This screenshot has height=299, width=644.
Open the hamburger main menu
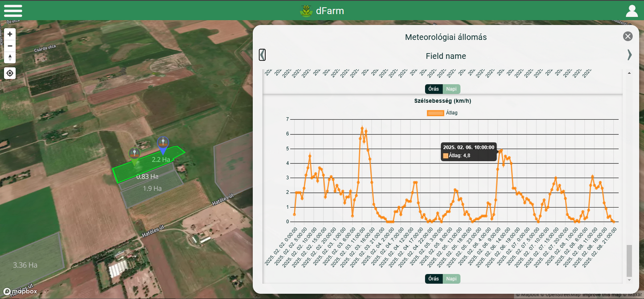13,11
